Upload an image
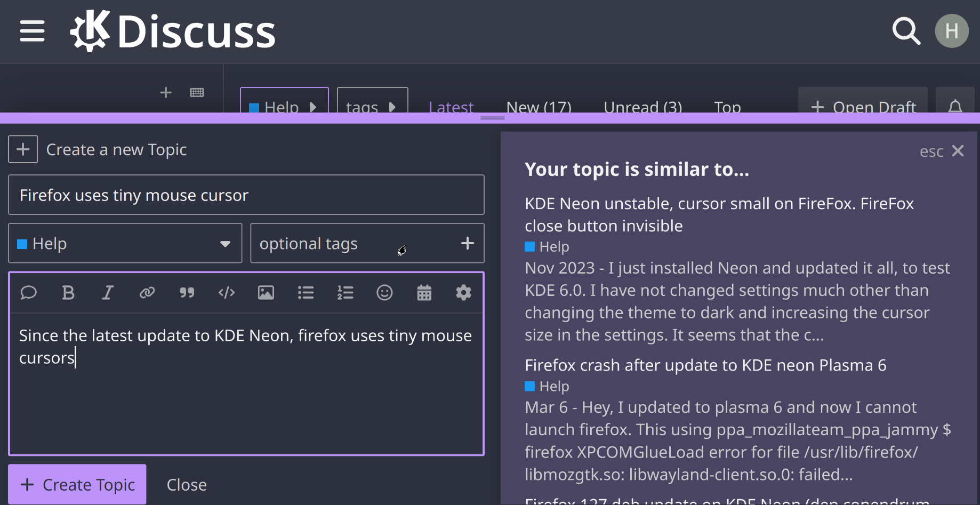Screen dimensions: 980x505 pos(266,293)
